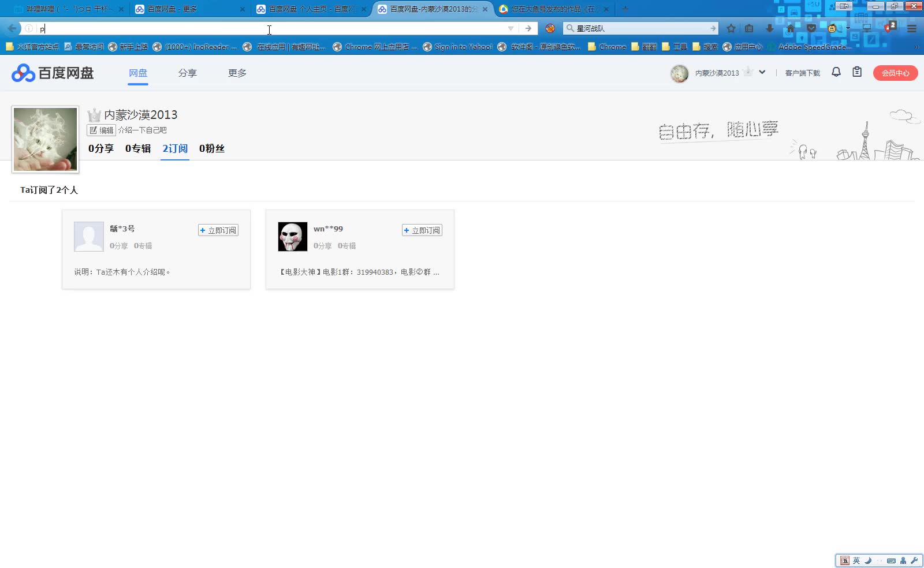Expand the address bar history dropdown
924x568 pixels.
click(x=511, y=28)
